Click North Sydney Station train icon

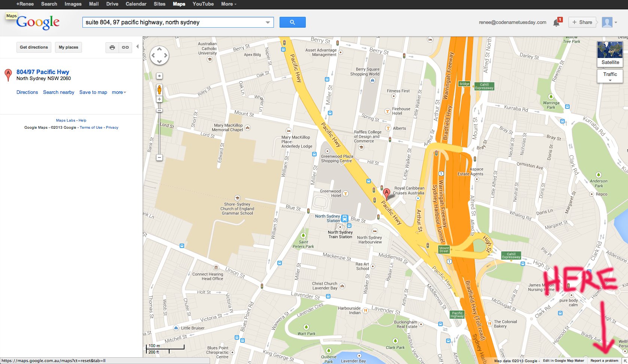coord(345,218)
